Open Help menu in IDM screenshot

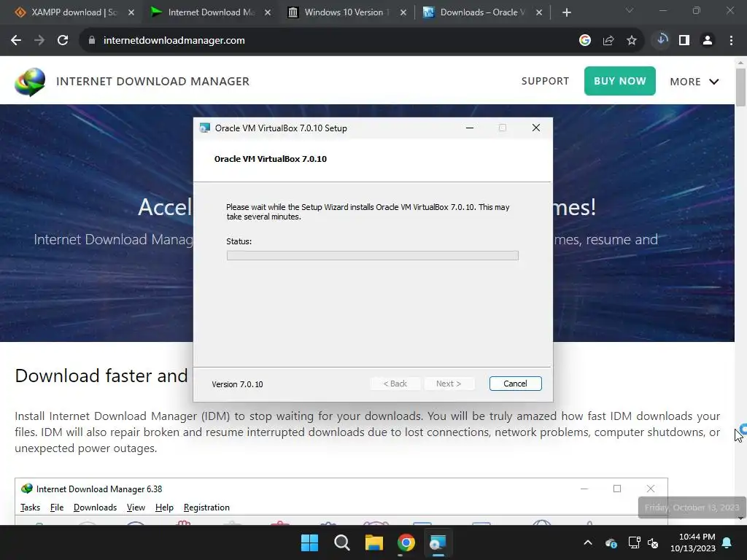[164, 507]
